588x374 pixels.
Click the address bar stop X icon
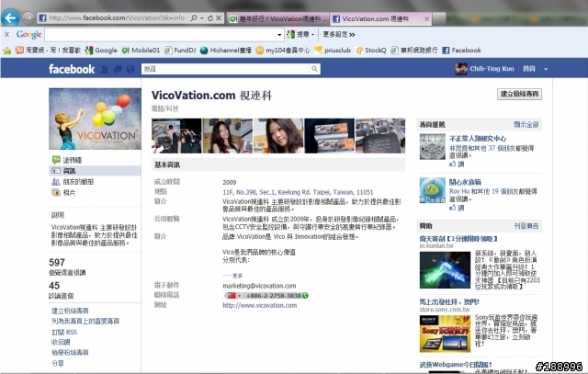click(219, 17)
